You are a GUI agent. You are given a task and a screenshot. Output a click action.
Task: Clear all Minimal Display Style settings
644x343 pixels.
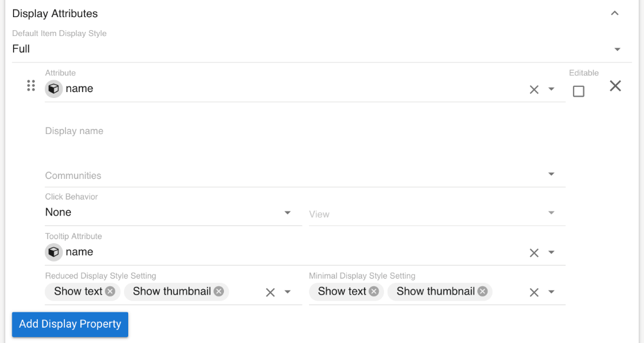point(534,292)
